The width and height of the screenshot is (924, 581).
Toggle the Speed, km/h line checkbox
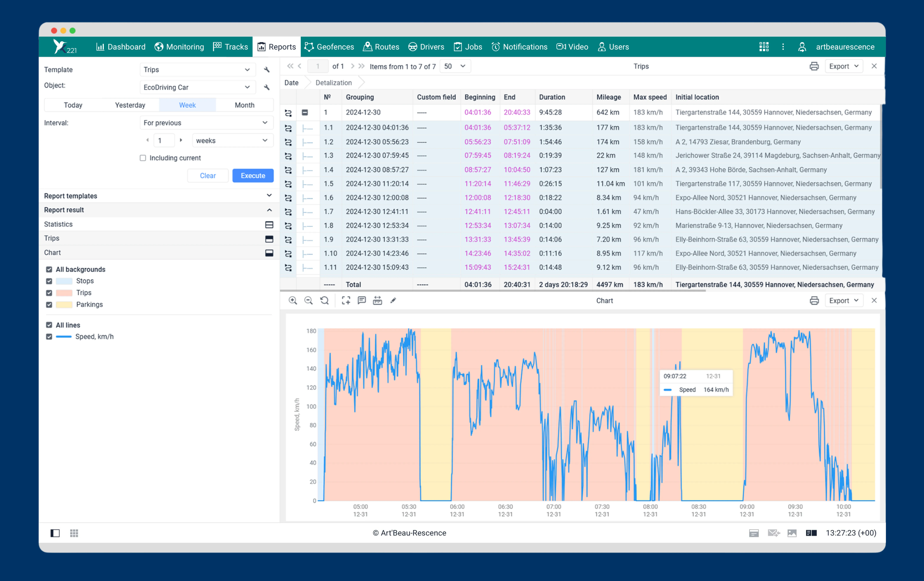click(49, 337)
